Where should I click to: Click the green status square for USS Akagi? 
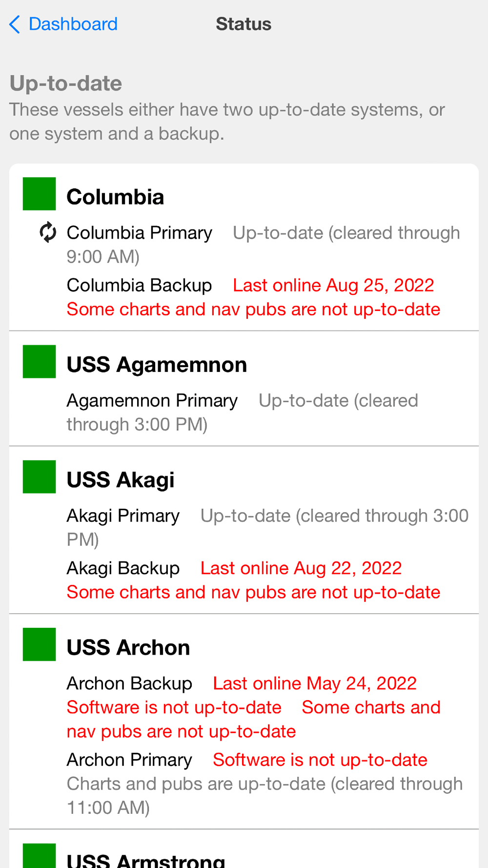[39, 477]
